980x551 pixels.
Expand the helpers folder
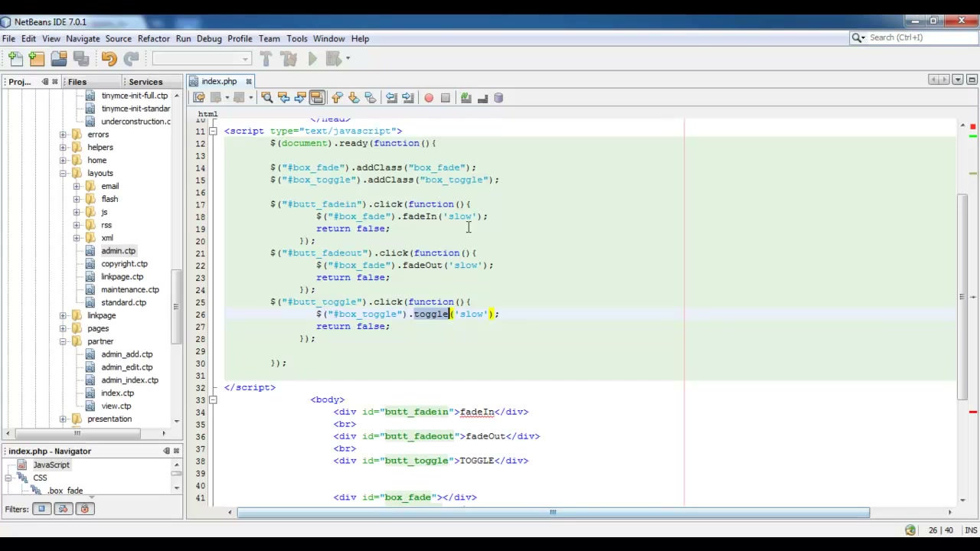click(63, 148)
